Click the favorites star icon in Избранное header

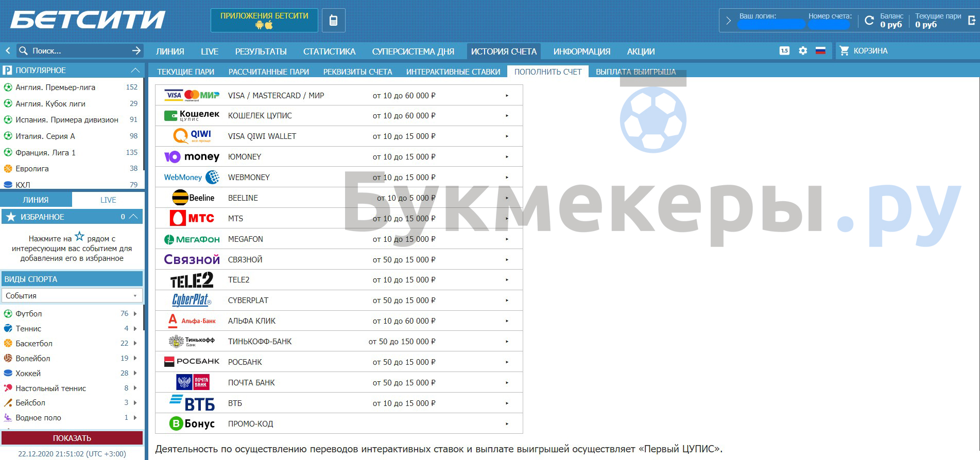11,217
